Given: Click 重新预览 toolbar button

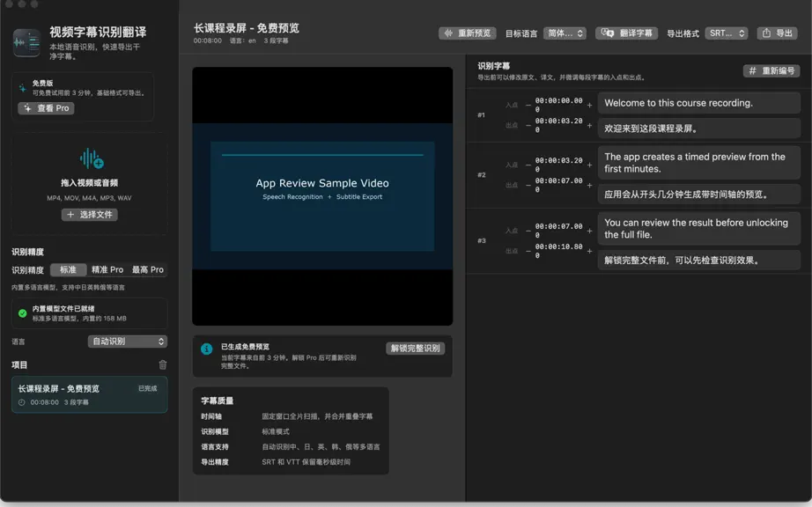Looking at the screenshot, I should pyautogui.click(x=467, y=33).
